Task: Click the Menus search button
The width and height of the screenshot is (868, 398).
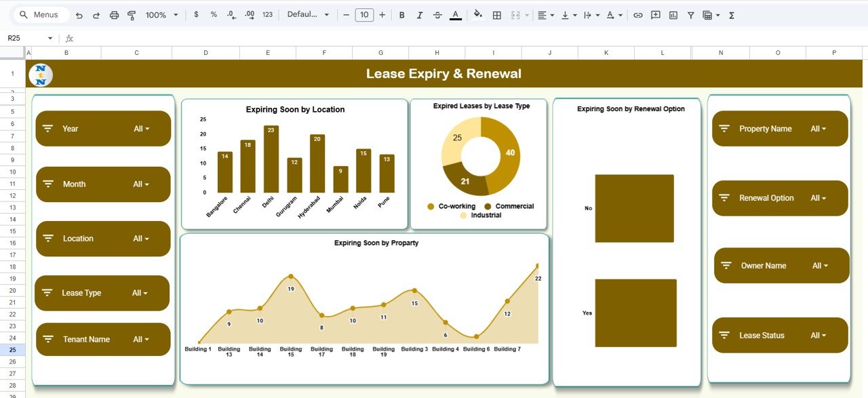Action: [x=39, y=15]
